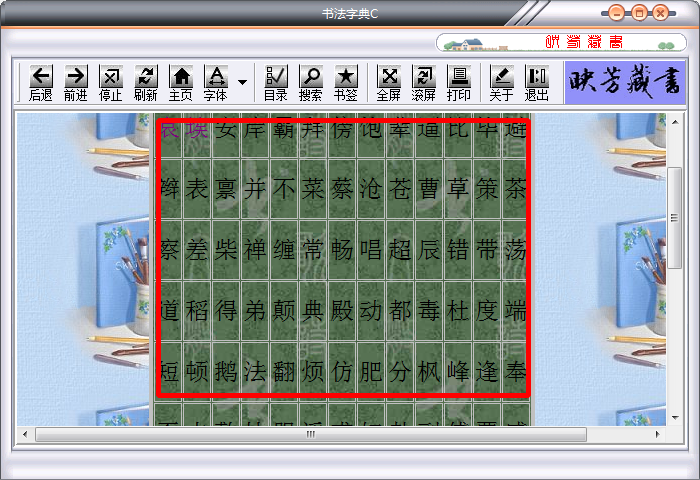Choose the character 杜
Viewport: 700px width, 480px height.
pyautogui.click(x=458, y=311)
